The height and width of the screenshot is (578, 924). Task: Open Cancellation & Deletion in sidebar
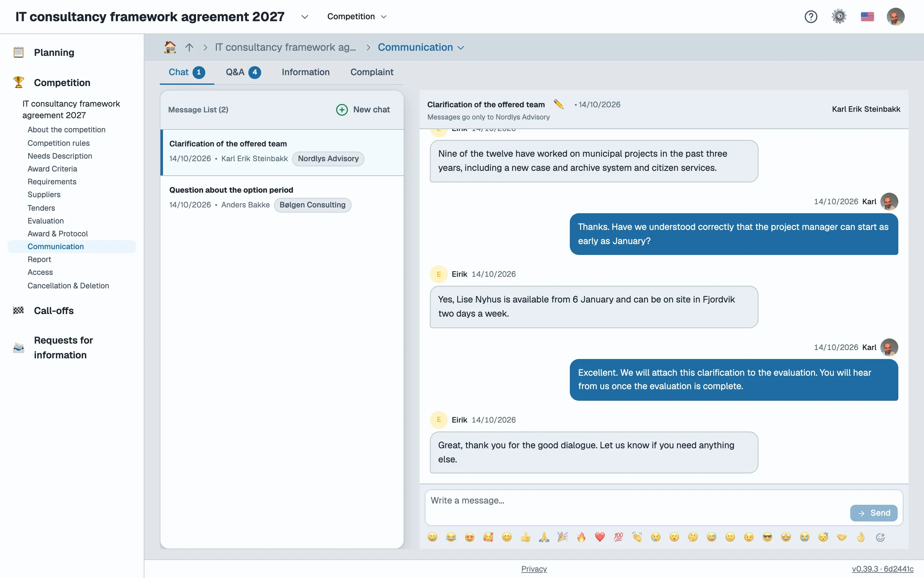[x=68, y=285]
